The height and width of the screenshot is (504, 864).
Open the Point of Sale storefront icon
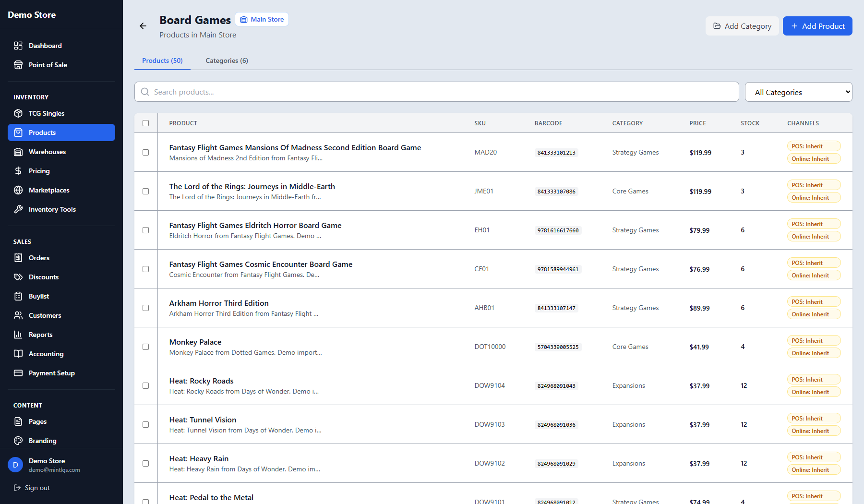click(x=18, y=65)
